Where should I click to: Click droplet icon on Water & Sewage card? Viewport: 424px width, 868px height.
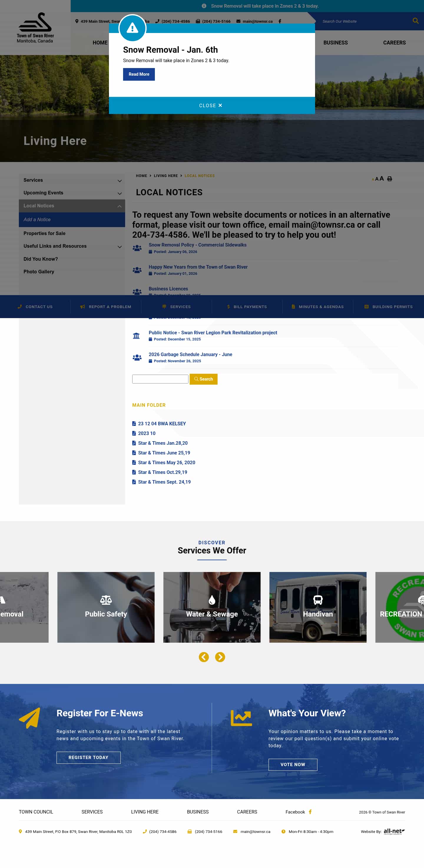pos(212,600)
